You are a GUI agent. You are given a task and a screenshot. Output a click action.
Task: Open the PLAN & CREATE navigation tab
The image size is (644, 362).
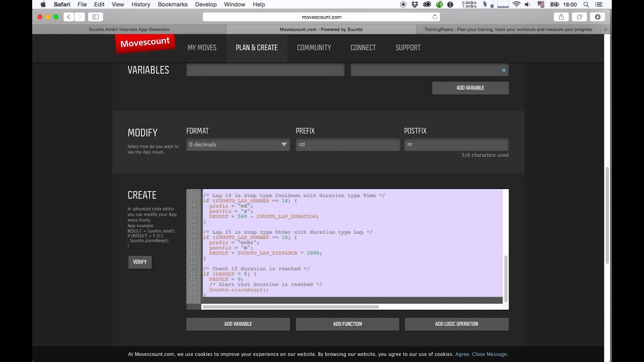point(257,48)
